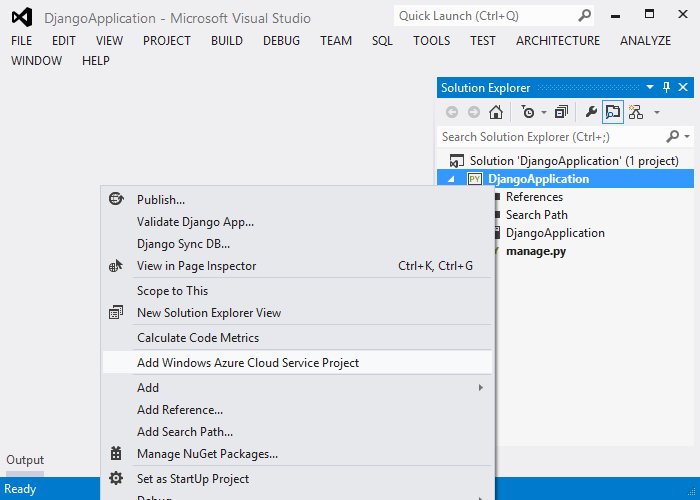The image size is (700, 500).
Task: Click the Quick Launch magnifier icon
Action: [x=584, y=16]
